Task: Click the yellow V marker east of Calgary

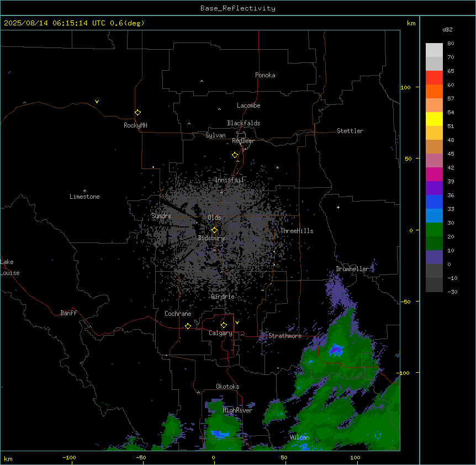Action: [x=237, y=323]
